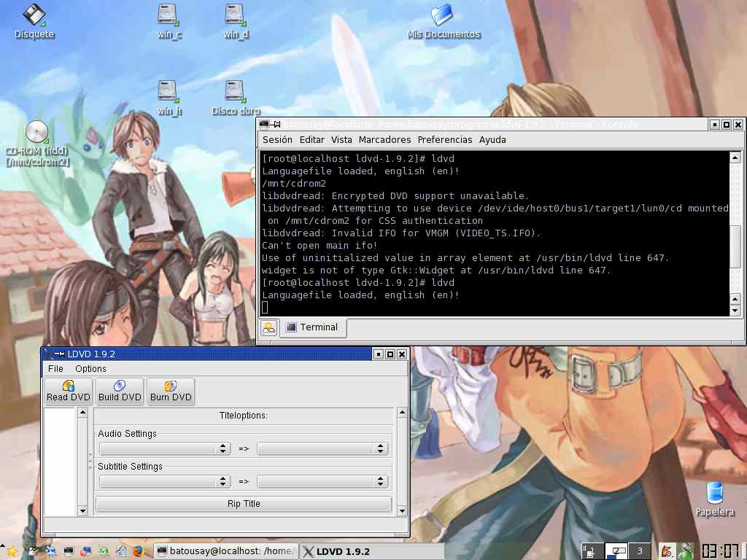Click the Konsole scrollbar up arrow

click(x=735, y=157)
